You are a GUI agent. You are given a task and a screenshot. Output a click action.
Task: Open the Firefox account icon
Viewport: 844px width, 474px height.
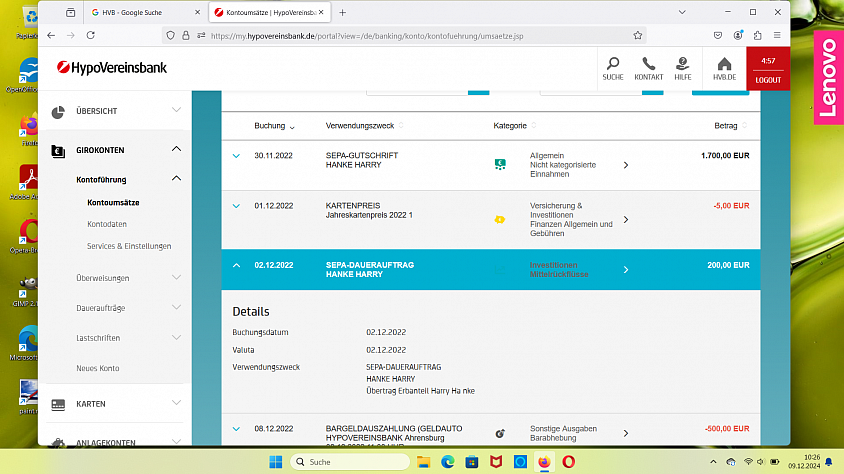tap(738, 36)
